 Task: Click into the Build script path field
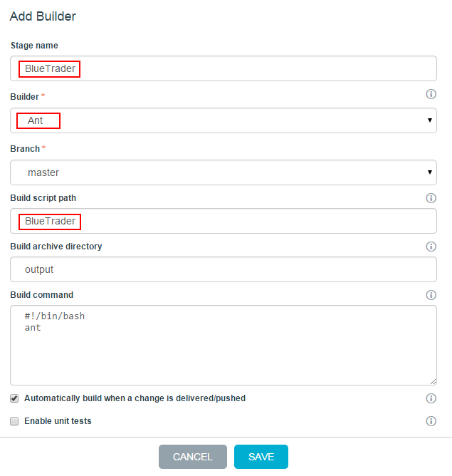(223, 221)
